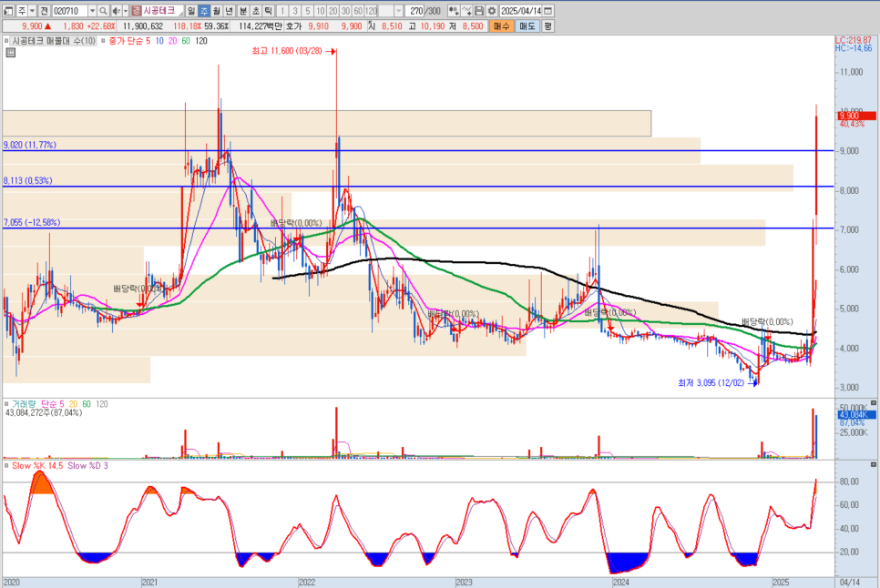Screen dimensions: 880x588
Task: Select the Slow %D 3 label
Action: [x=87, y=465]
